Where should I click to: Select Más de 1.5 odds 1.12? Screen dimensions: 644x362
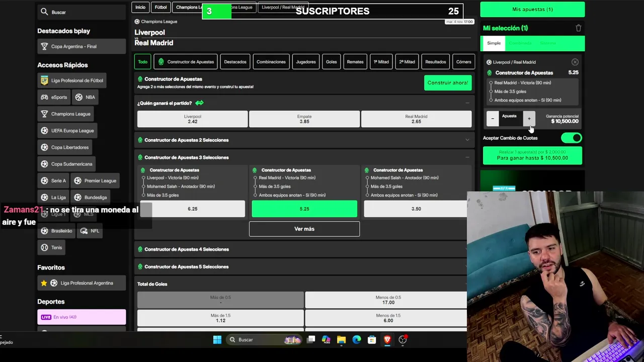point(220,318)
